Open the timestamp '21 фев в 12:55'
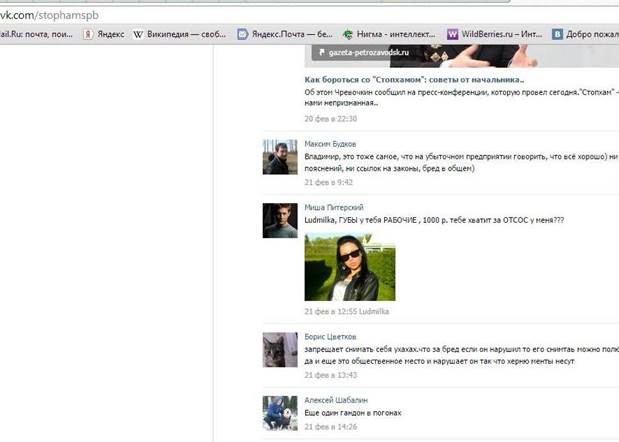 click(330, 311)
